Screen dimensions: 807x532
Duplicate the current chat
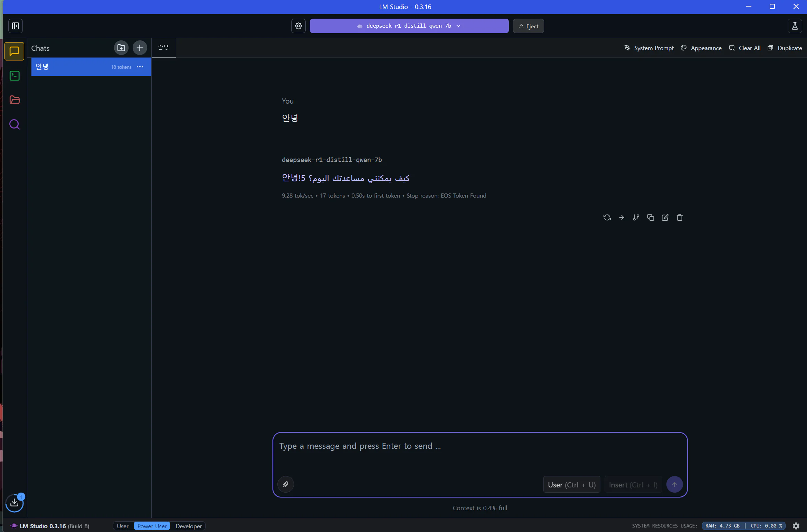pyautogui.click(x=785, y=48)
